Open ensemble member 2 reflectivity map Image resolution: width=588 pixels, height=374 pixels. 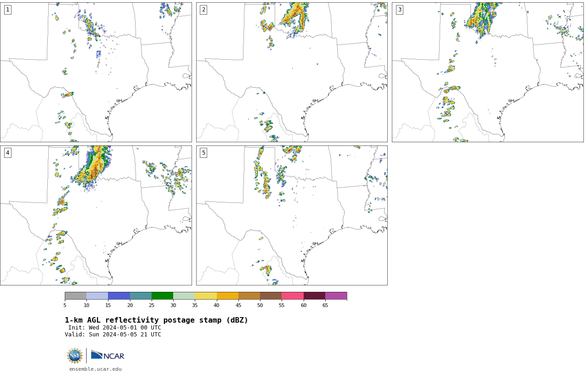[292, 72]
